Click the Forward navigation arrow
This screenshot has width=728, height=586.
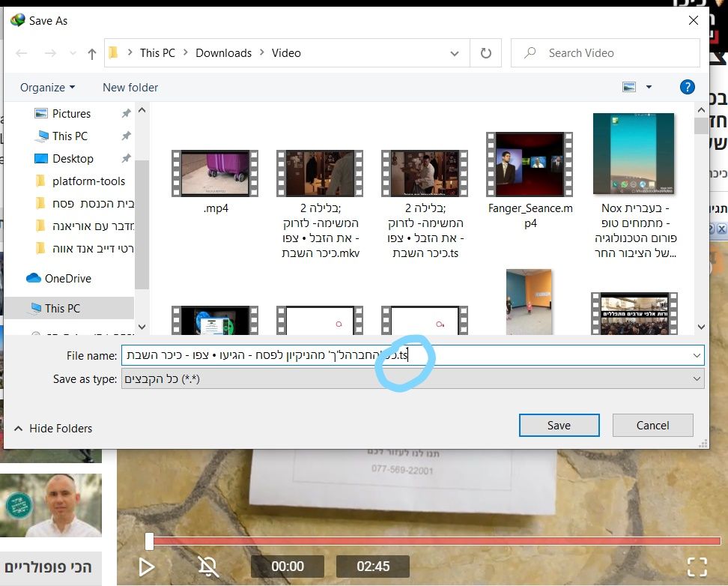[x=50, y=53]
